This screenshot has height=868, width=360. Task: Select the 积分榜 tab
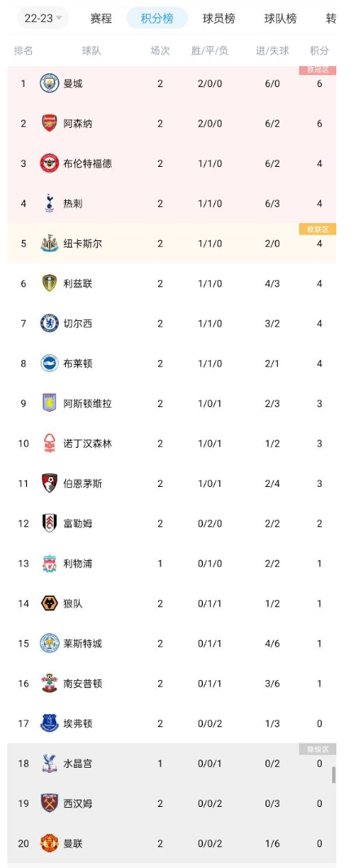156,18
